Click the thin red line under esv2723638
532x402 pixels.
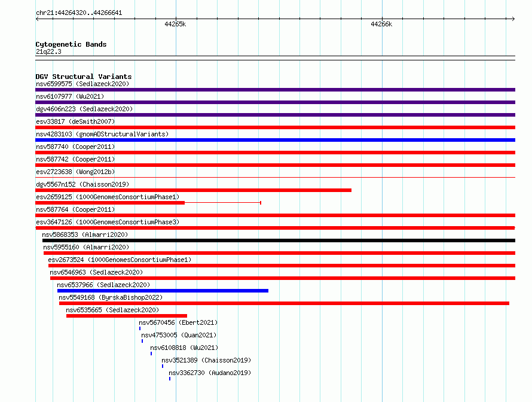click(275, 177)
